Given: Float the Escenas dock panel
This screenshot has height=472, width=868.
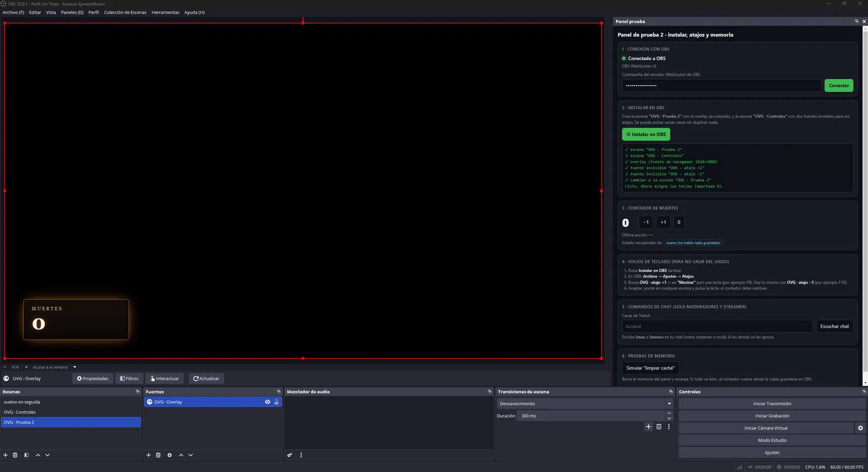Looking at the screenshot, I should click(137, 392).
